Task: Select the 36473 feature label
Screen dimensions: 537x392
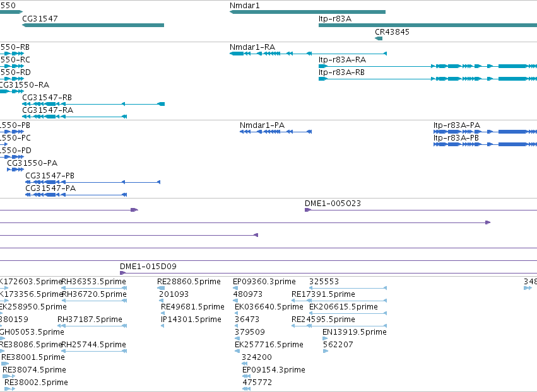Action: click(x=247, y=320)
